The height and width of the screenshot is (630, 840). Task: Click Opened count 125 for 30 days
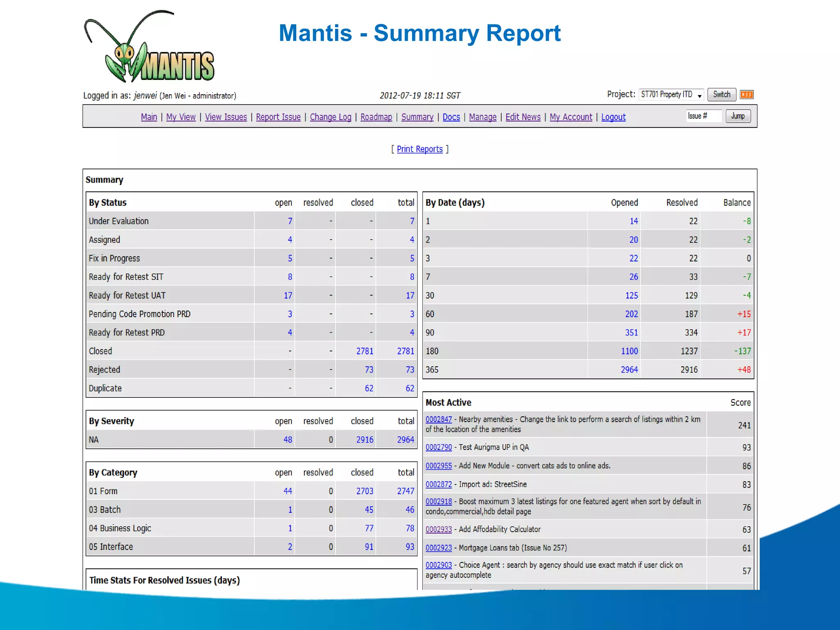coord(632,295)
